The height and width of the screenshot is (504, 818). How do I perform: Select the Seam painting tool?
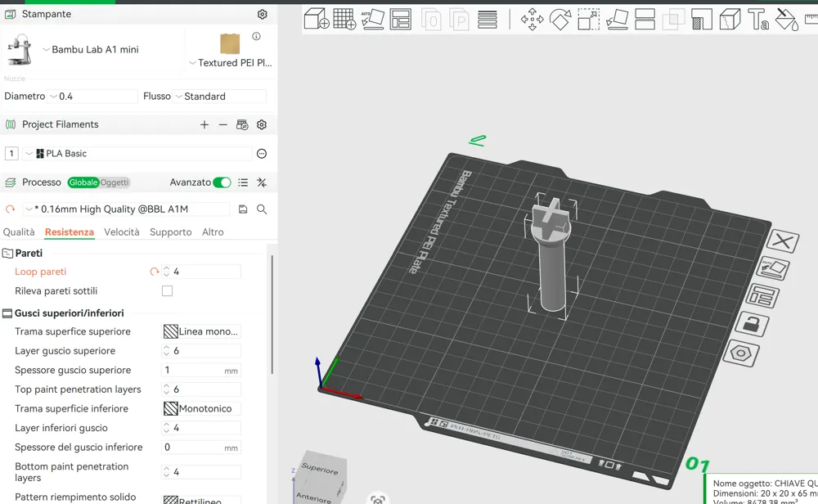730,20
